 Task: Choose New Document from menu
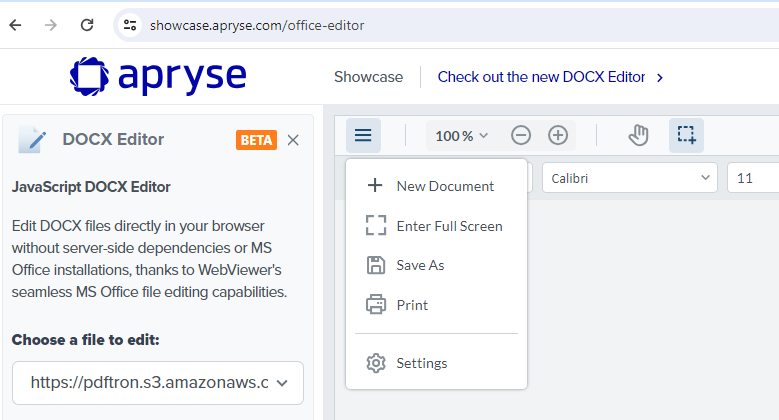(x=436, y=186)
